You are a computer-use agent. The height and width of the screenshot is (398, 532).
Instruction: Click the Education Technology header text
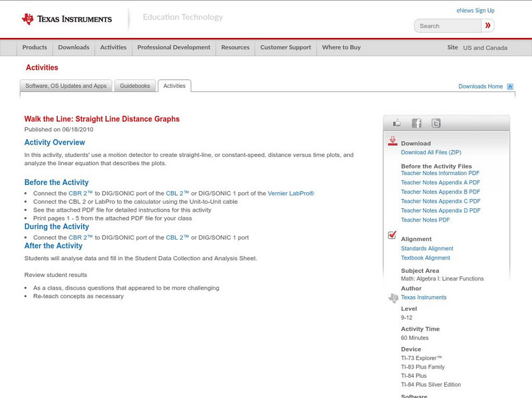pos(183,17)
